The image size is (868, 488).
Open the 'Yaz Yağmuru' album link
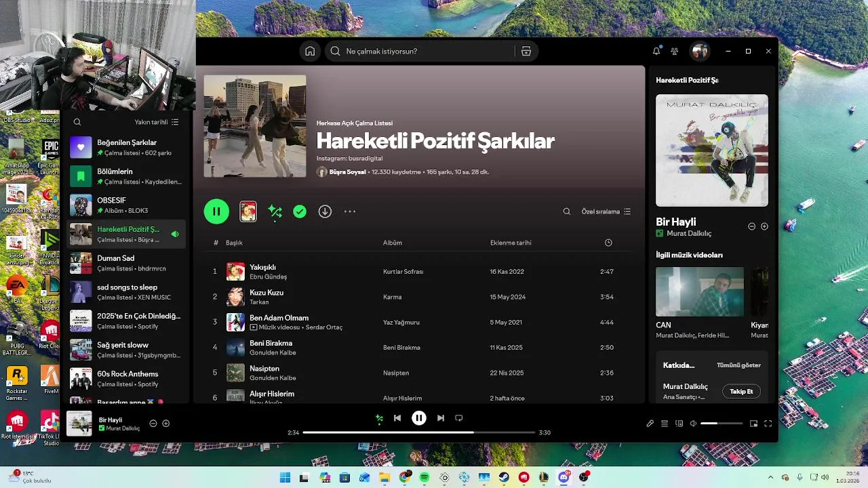(401, 322)
